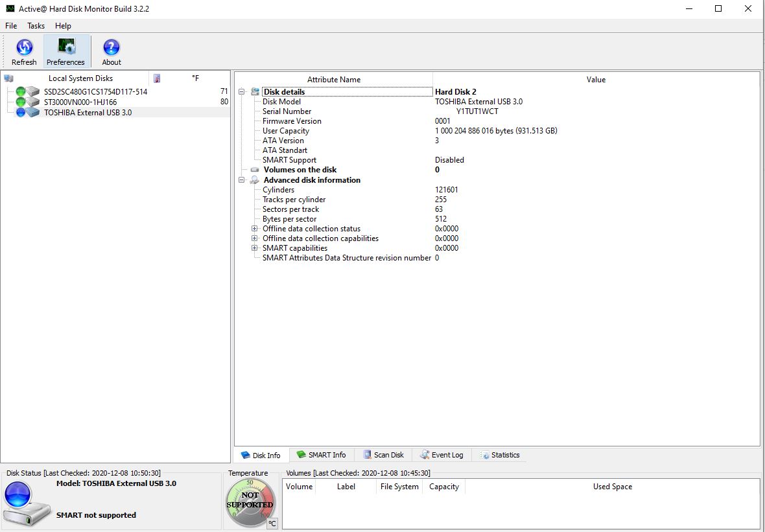765x532 pixels.
Task: Expand Offline data collection capabilities
Action: pyautogui.click(x=255, y=238)
